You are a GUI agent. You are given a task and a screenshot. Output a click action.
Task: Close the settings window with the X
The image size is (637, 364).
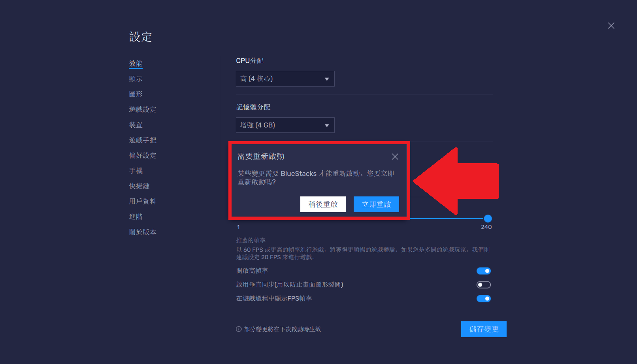pyautogui.click(x=611, y=26)
